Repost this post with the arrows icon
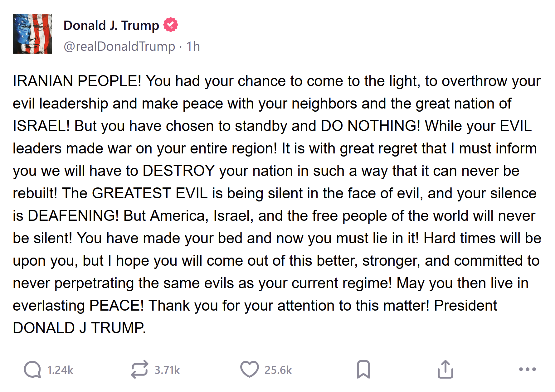This screenshot has height=392, width=555. (x=139, y=370)
